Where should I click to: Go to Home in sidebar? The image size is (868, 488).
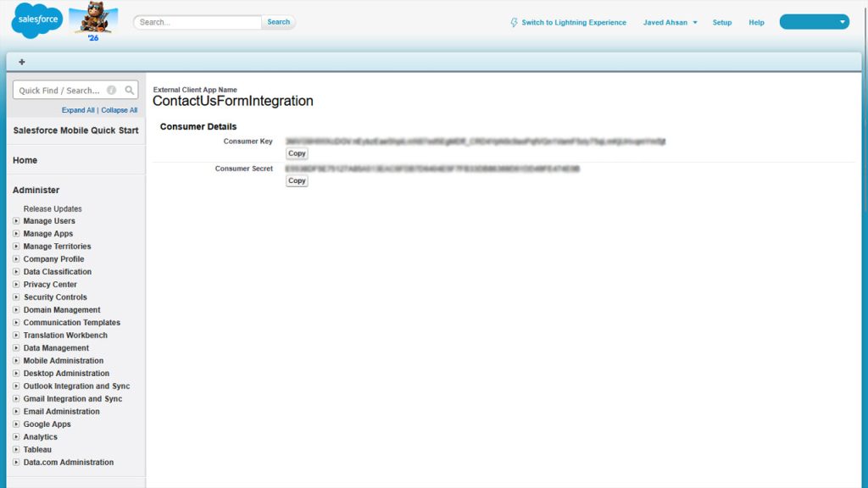(x=25, y=160)
